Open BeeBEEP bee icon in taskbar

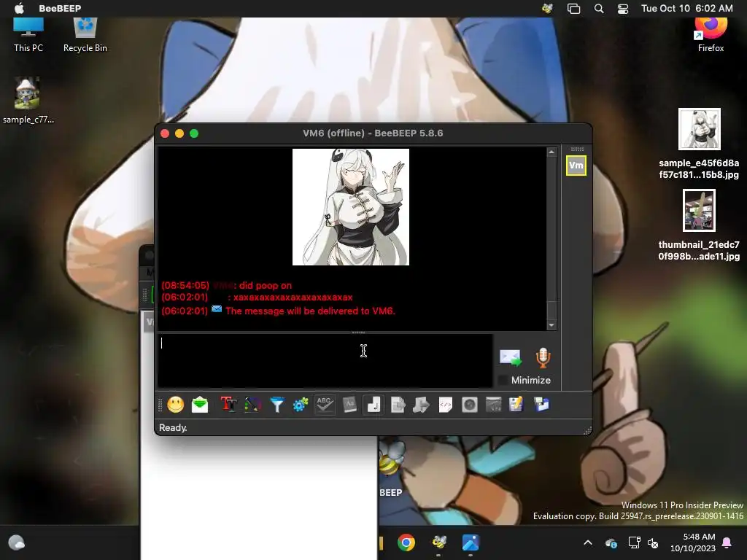[438, 542]
